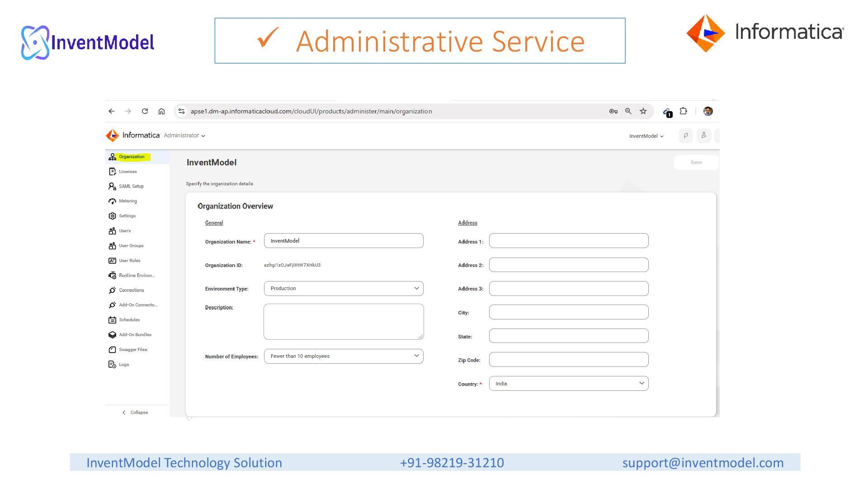
Task: Click the State input field
Action: pos(569,336)
